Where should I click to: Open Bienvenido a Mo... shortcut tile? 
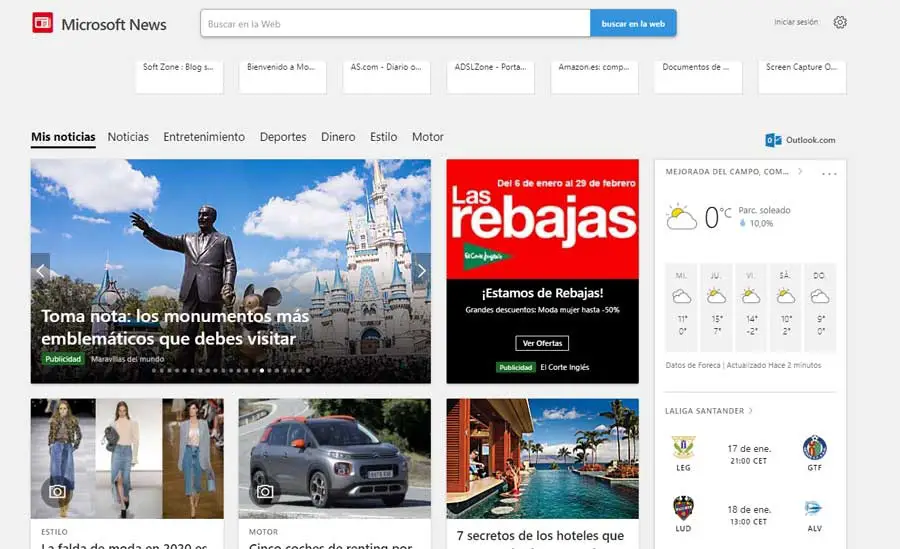[282, 76]
